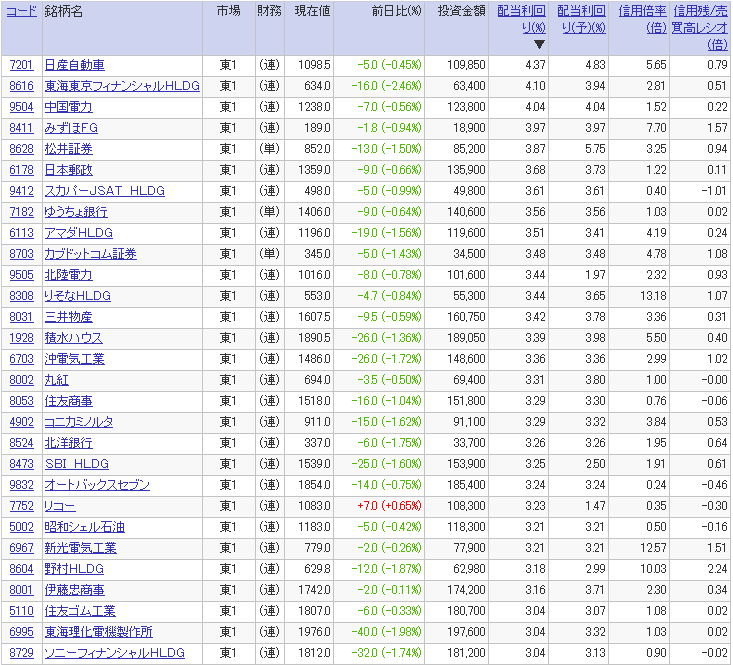733x665 pixels.
Task: Open 日本郵政 stock page
Action: [x=68, y=170]
